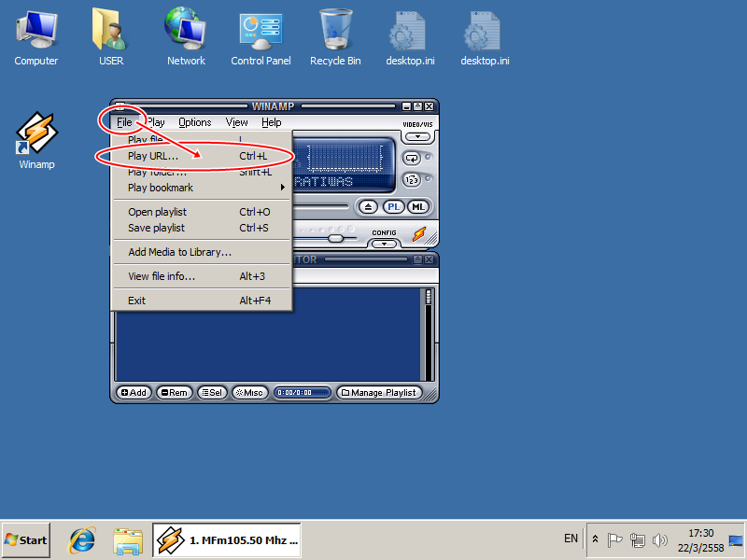The image size is (747, 560).
Task: Click the playlist editor vertical scrollbar
Action: pyautogui.click(x=429, y=334)
